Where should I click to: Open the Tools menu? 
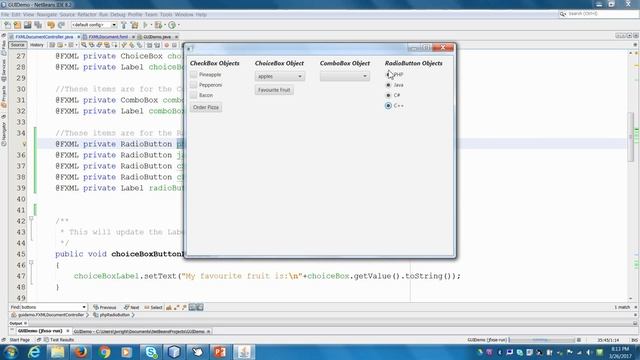point(166,15)
